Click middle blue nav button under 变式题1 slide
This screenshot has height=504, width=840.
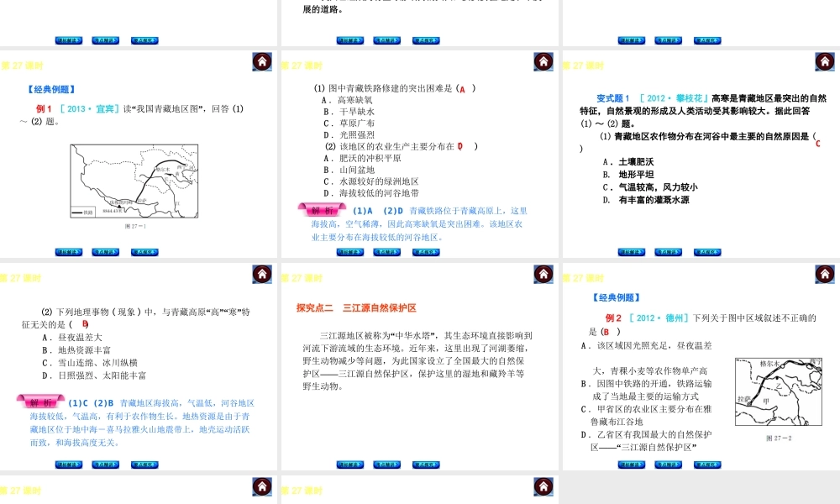[x=668, y=252]
